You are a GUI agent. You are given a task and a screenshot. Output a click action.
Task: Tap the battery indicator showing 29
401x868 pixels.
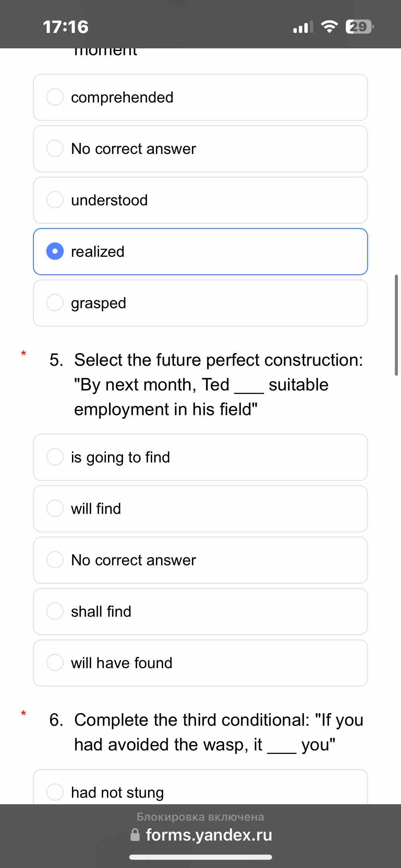tap(359, 27)
